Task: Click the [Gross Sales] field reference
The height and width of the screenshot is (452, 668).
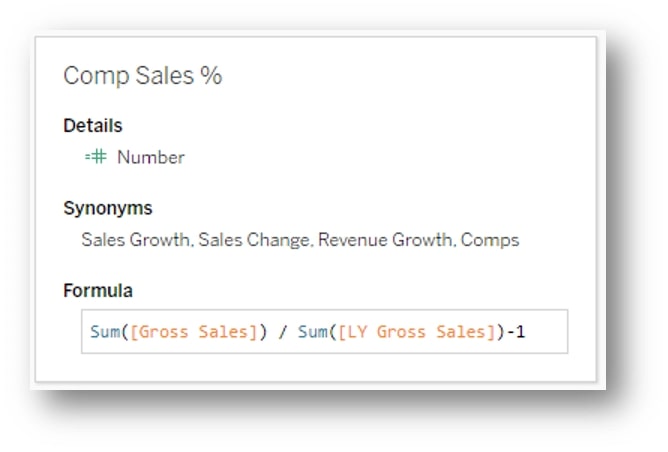Action: pyautogui.click(x=194, y=332)
